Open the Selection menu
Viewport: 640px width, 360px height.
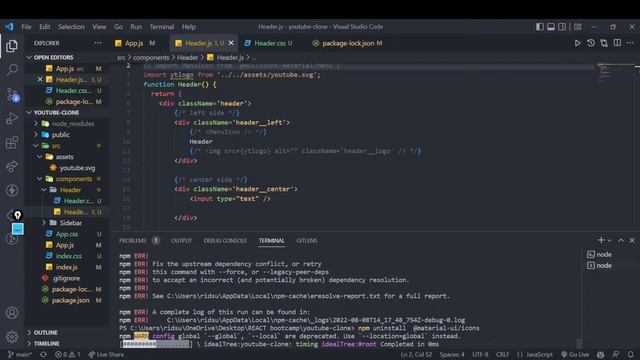coord(71,27)
